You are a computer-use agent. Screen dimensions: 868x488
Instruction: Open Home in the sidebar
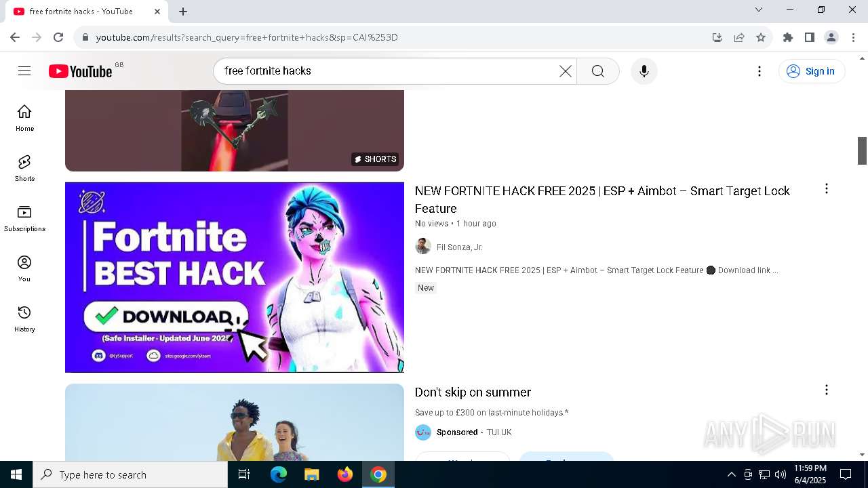24,118
